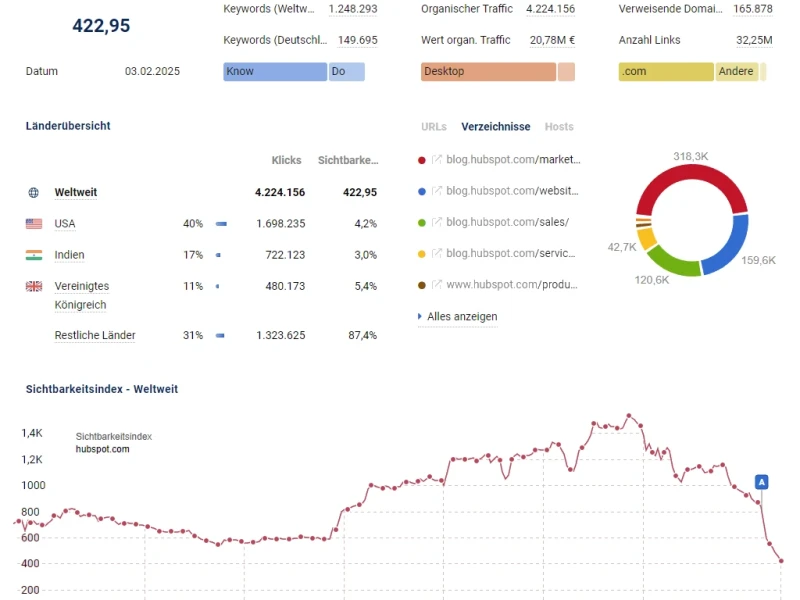Expand the Alles anzeigen list
This screenshot has width=800, height=600.
pos(458,316)
